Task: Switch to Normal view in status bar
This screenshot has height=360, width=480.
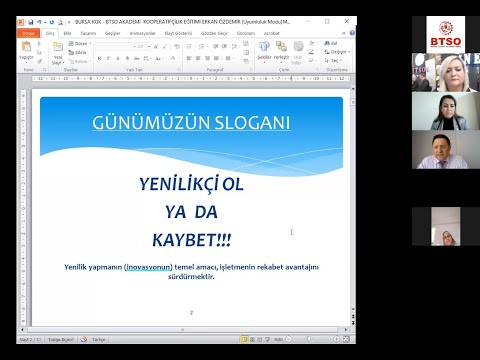Action: click(244, 339)
